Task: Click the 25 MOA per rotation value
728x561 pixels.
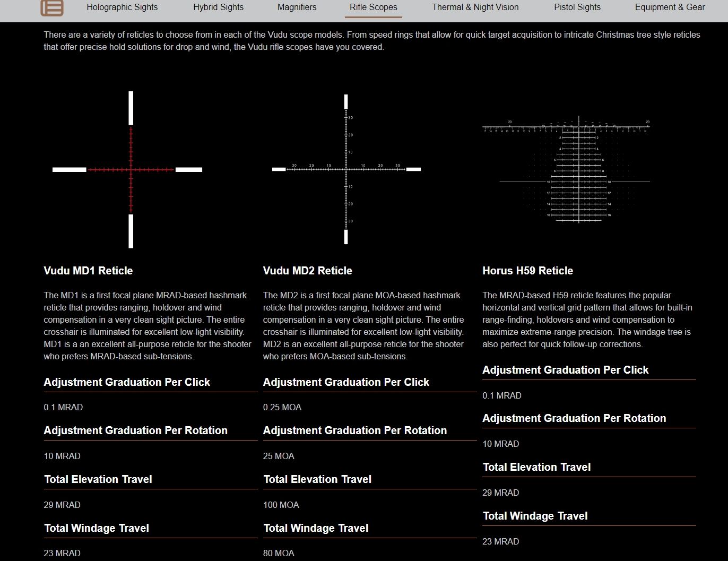Action: coord(279,456)
